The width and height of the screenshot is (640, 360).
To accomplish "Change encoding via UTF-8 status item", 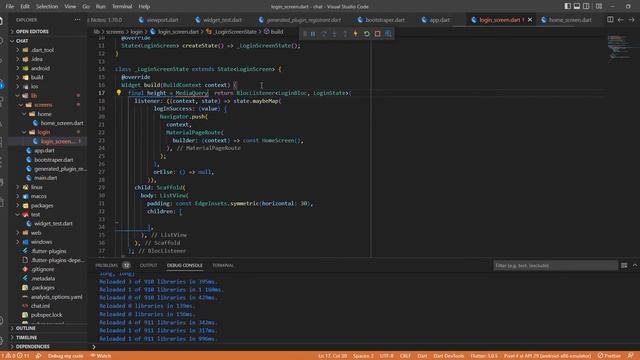I will coord(387,356).
